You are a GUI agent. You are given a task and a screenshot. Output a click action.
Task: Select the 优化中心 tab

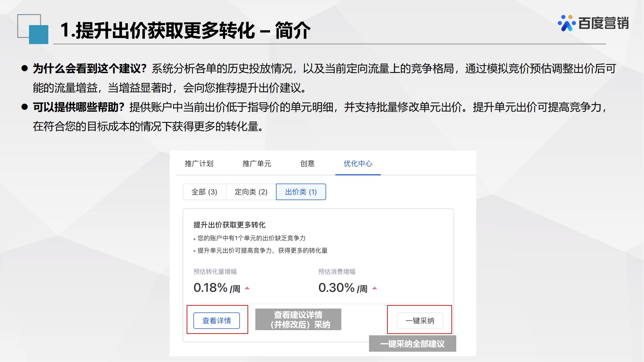tap(358, 163)
